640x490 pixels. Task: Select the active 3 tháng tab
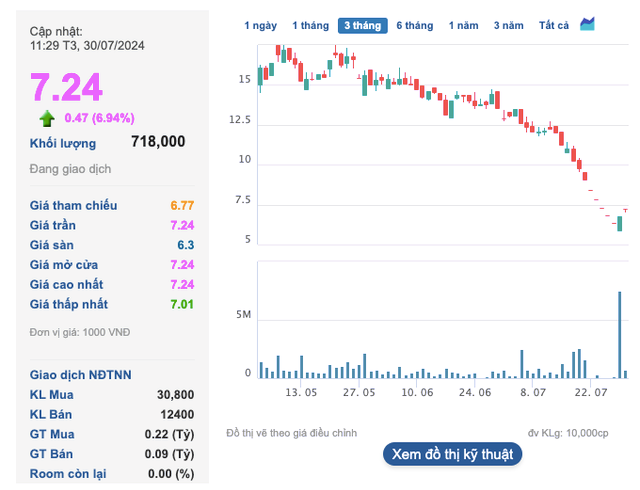coord(362,25)
